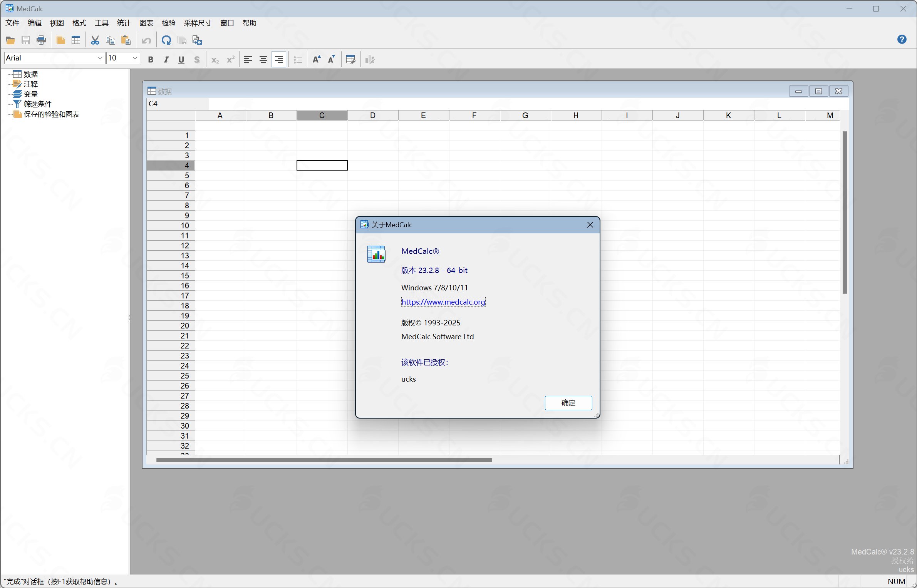
Task: Toggle bold formatting
Action: [x=151, y=60]
